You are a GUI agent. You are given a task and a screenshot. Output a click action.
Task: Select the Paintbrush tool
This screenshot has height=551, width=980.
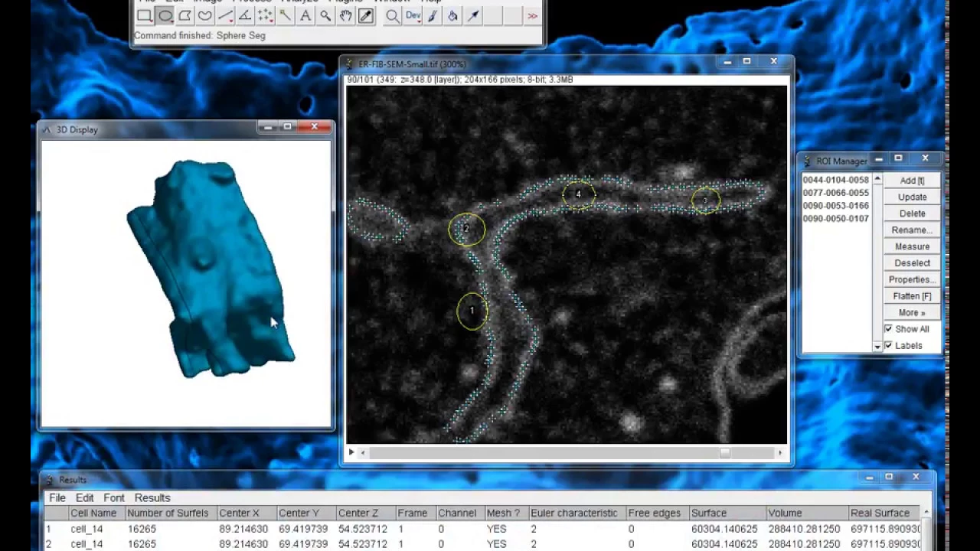[433, 15]
